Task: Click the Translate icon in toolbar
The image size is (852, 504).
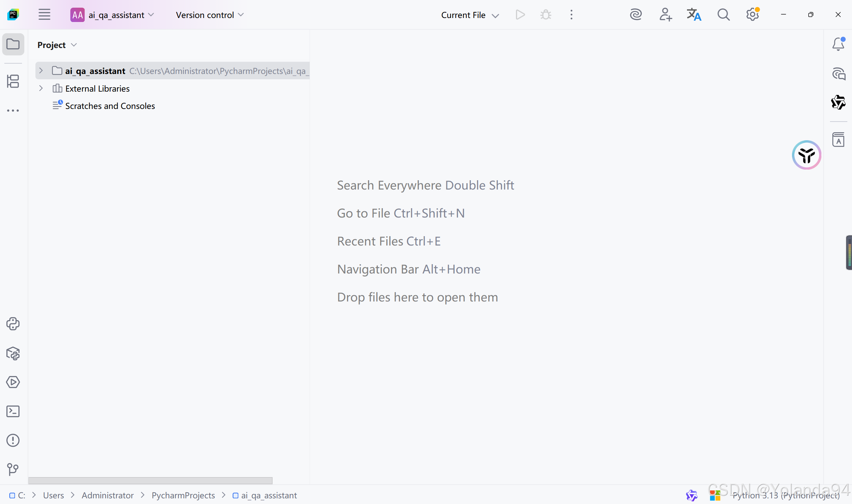Action: [694, 15]
